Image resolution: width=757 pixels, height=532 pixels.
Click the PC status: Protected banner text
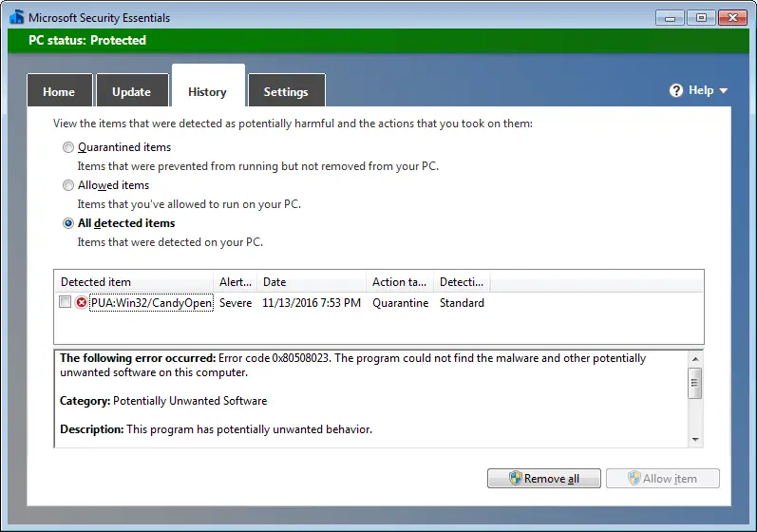coord(87,40)
